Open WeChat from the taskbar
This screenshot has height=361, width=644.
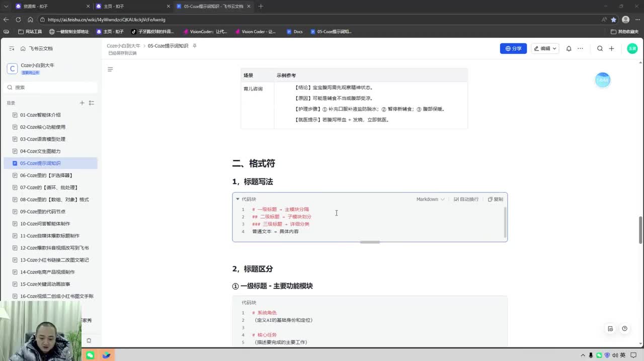(x=90, y=355)
